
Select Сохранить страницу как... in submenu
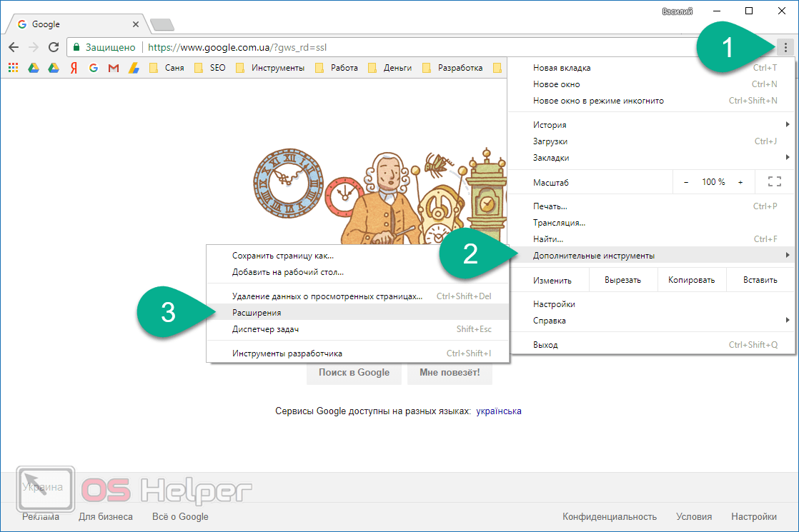(358, 256)
